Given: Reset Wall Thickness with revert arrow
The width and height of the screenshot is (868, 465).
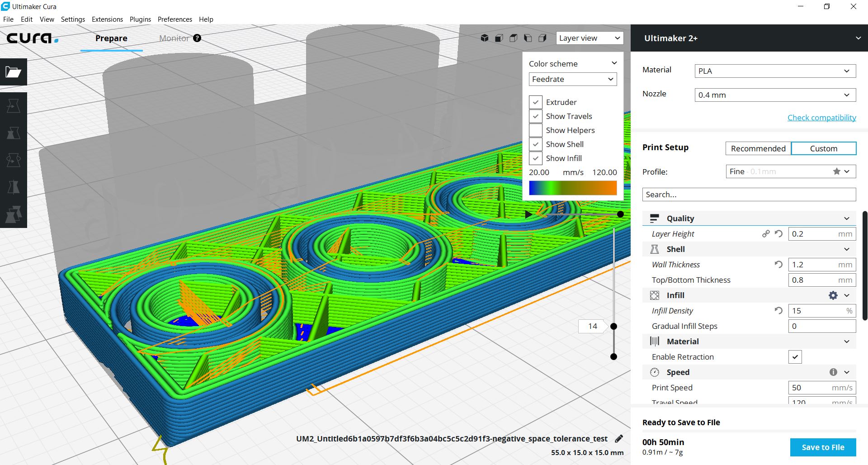Looking at the screenshot, I should [x=778, y=265].
